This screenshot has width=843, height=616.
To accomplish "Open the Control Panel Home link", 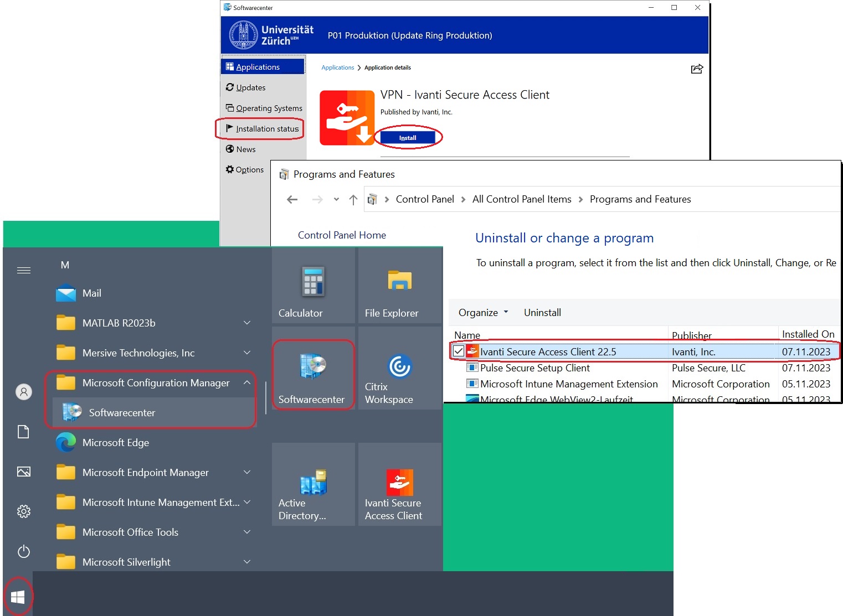I will tap(342, 235).
